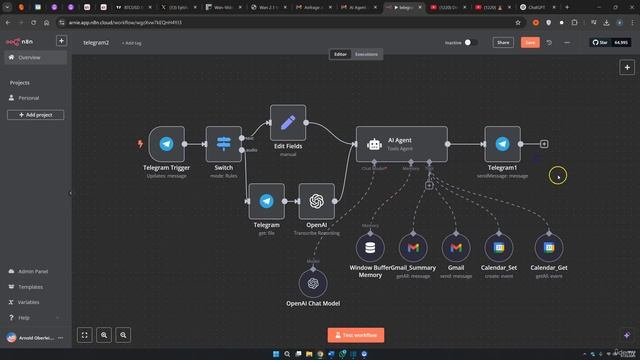Open the AI assistant sparkle button
The width and height of the screenshot is (640, 360).
click(x=627, y=335)
